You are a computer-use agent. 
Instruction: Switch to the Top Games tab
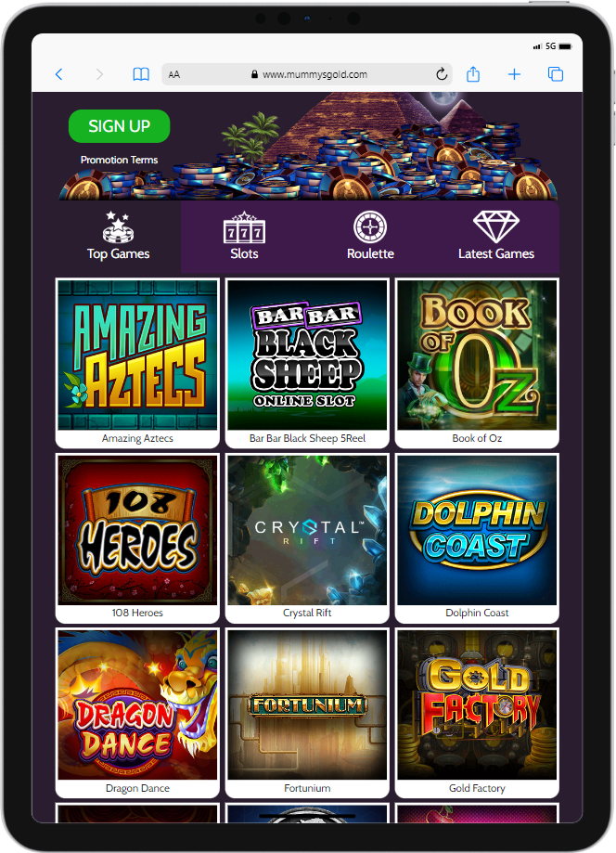coord(118,237)
